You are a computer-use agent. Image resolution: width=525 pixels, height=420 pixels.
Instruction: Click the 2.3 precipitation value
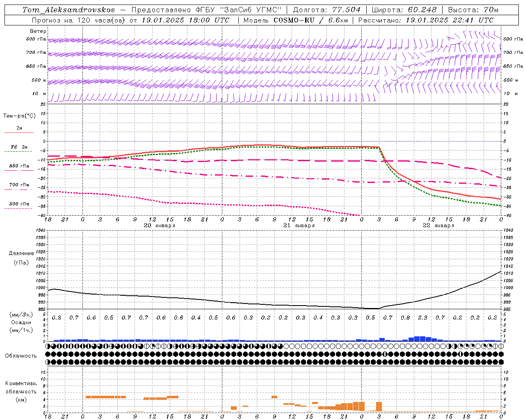422,318
